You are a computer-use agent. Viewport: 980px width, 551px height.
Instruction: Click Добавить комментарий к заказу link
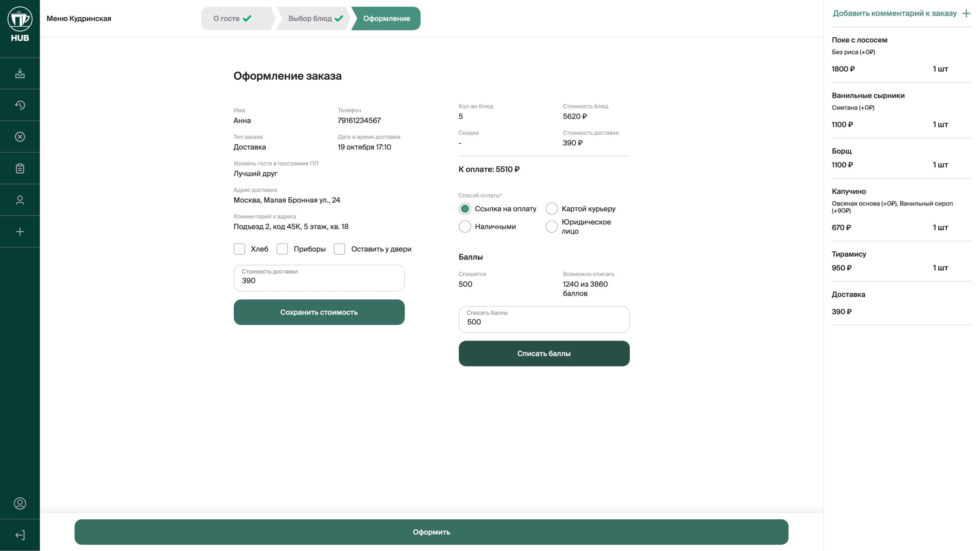point(895,14)
